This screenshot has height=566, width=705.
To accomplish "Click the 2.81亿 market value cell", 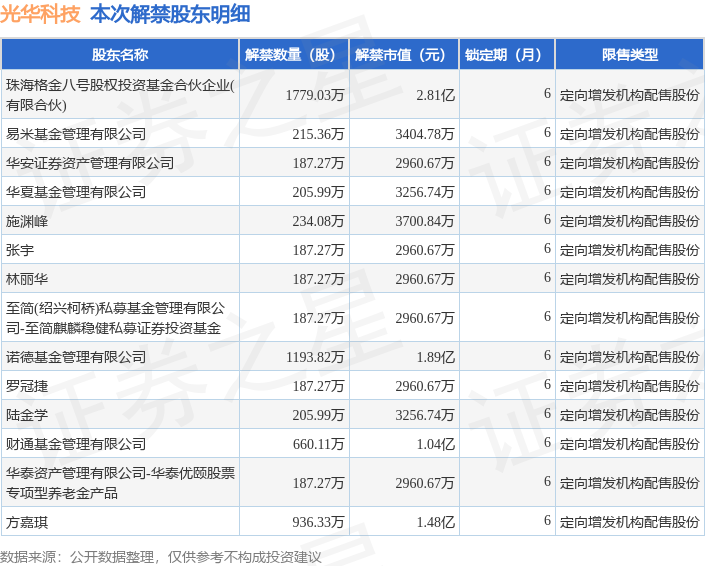I will point(435,95).
